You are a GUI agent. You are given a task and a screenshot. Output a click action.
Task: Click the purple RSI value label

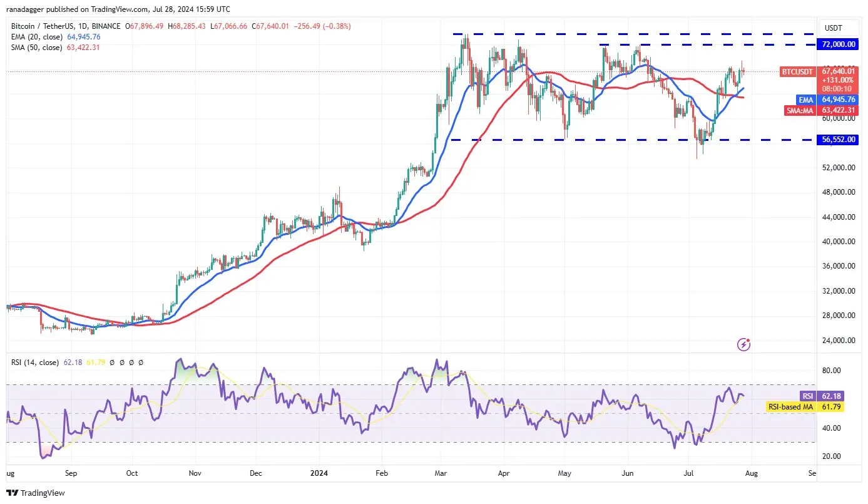(x=808, y=396)
